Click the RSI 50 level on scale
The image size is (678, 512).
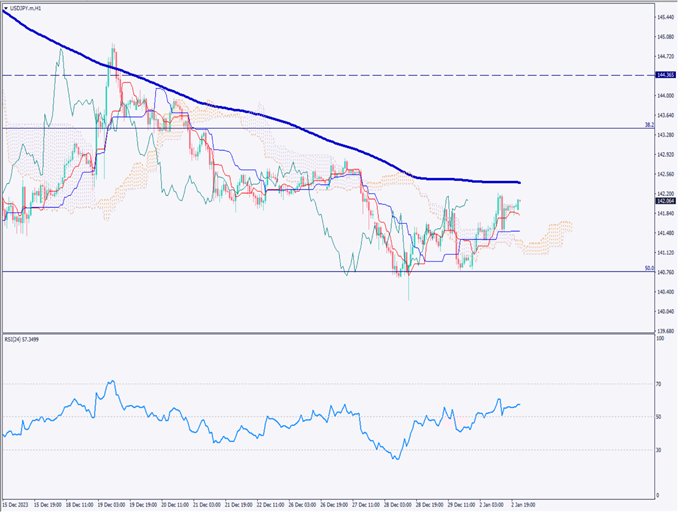[x=660, y=417]
